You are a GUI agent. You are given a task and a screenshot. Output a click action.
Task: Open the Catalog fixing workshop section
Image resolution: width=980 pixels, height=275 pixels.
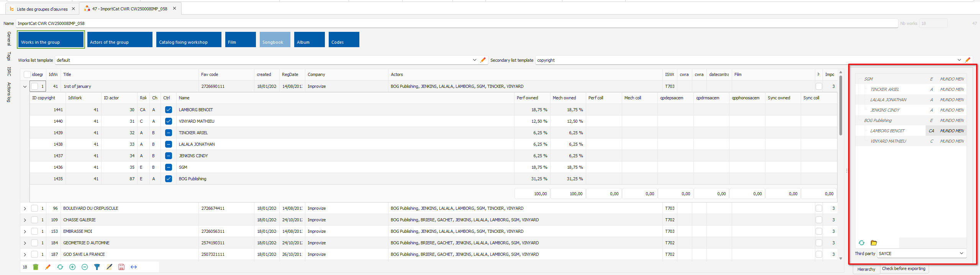[x=188, y=40]
